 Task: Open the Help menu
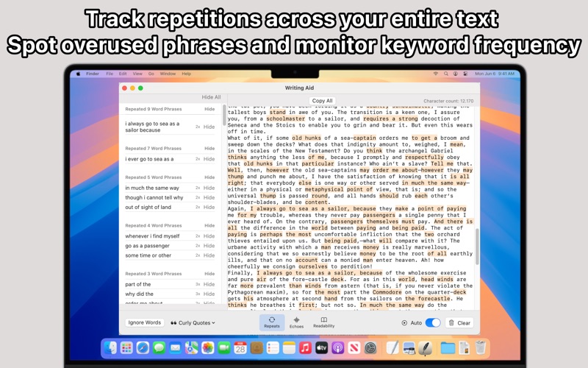187,74
